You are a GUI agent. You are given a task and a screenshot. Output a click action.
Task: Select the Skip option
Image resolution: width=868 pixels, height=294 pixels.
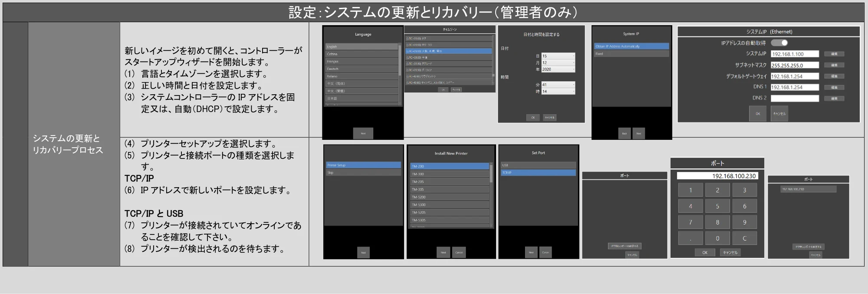[x=363, y=172]
